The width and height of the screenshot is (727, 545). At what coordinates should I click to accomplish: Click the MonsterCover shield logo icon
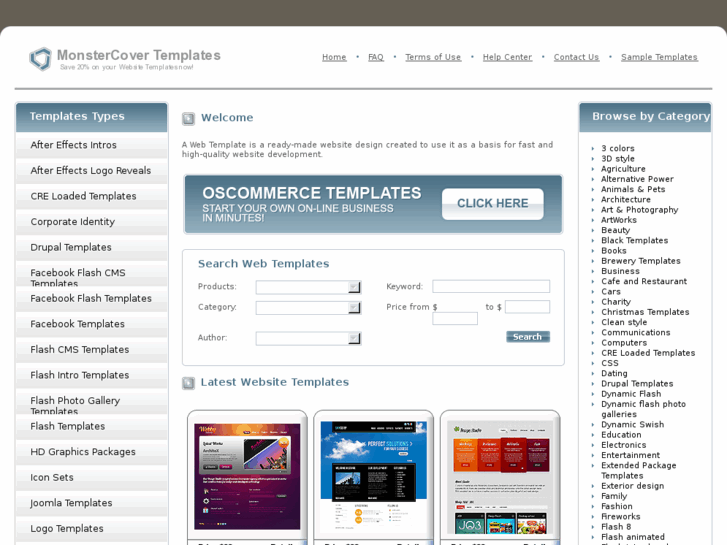coord(40,59)
